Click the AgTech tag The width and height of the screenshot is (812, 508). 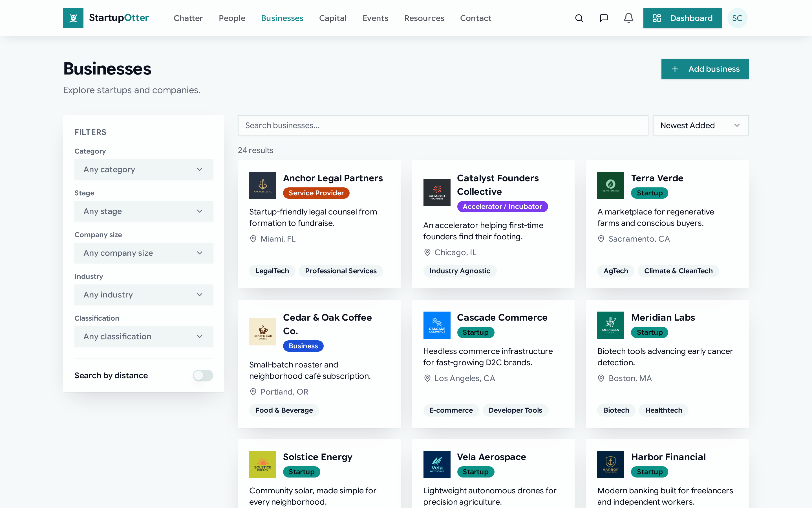(616, 271)
